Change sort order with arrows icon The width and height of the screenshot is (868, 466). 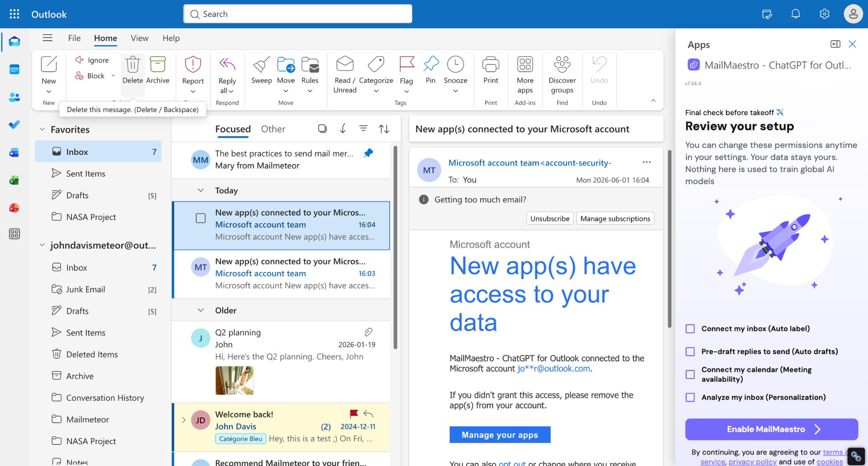pyautogui.click(x=384, y=129)
